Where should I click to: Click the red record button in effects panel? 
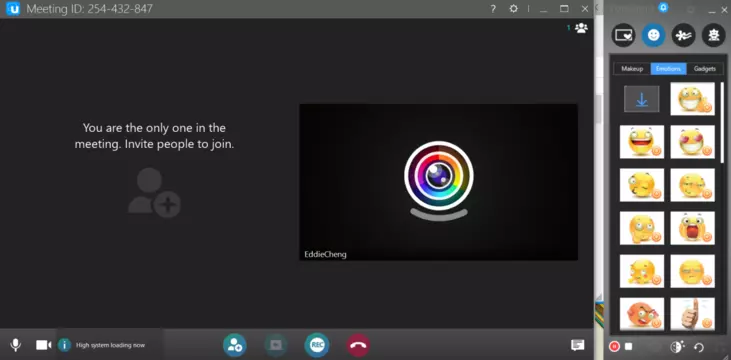pos(614,346)
